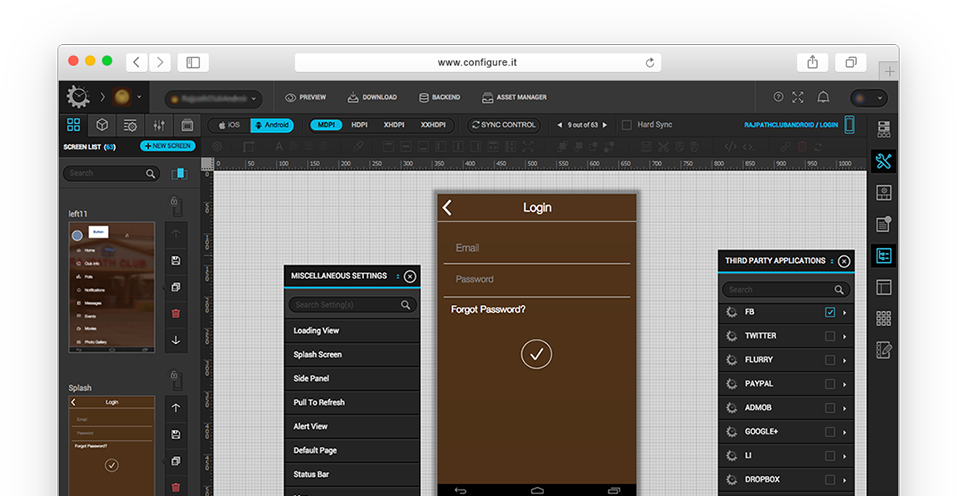Enable the Hard Sync checkbox
This screenshot has width=957, height=496.
coord(626,125)
